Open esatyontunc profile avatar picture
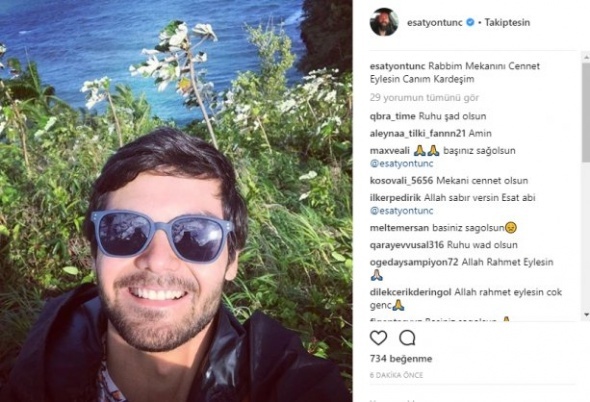This screenshot has height=402, width=590. click(384, 22)
